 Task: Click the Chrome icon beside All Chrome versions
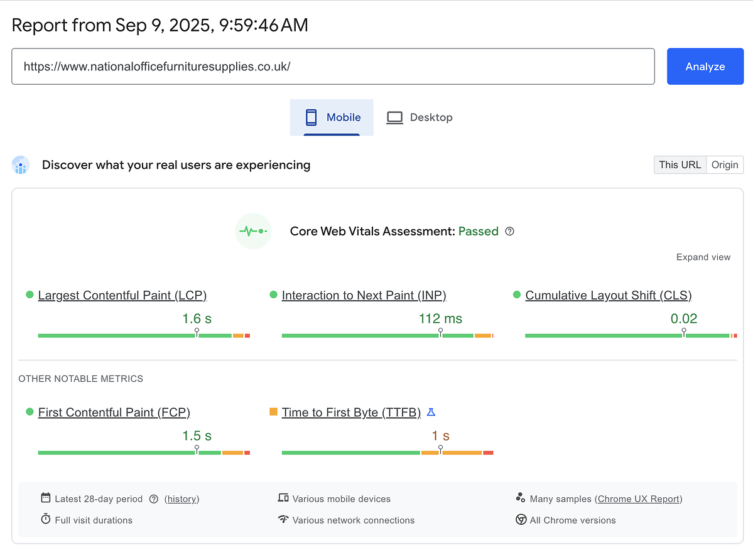(x=521, y=520)
